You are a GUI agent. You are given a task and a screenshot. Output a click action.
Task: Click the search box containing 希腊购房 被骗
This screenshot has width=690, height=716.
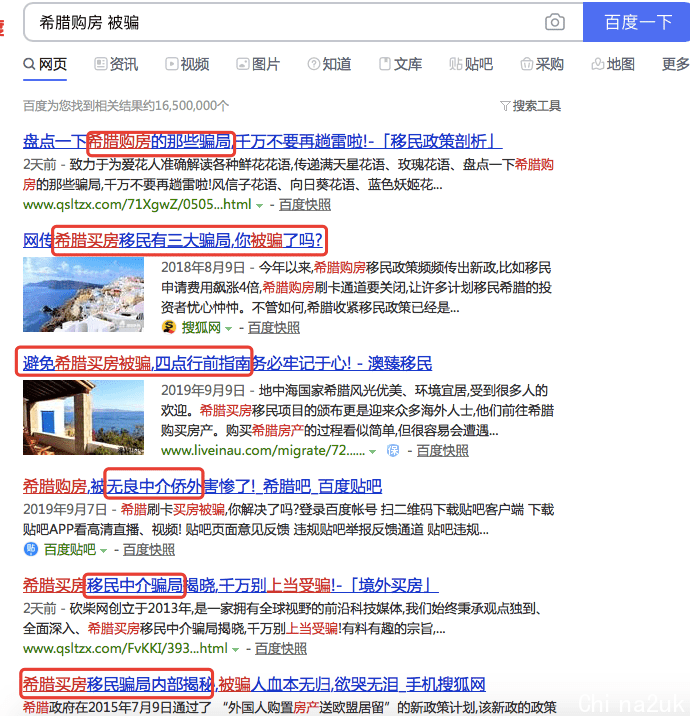click(280, 22)
